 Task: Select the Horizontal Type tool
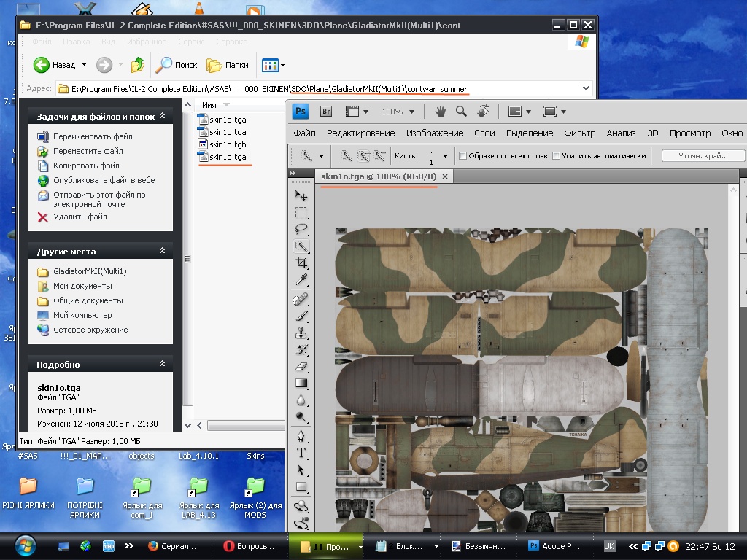pyautogui.click(x=301, y=452)
